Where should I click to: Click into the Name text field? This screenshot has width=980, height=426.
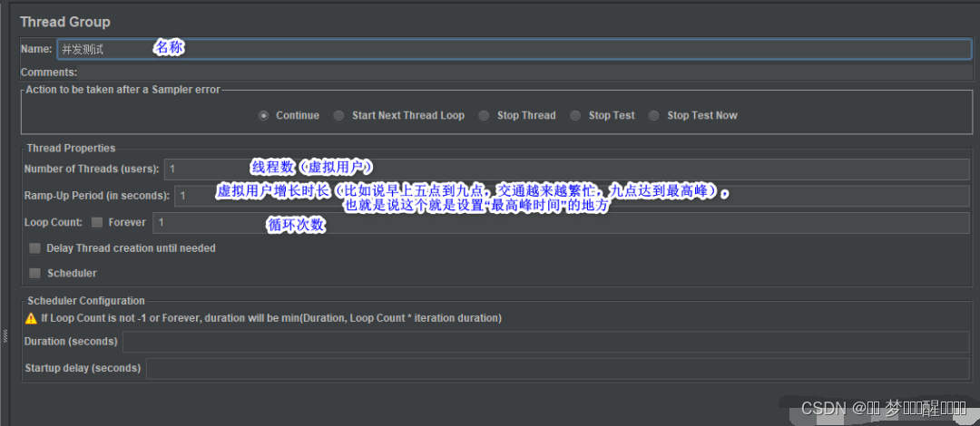pyautogui.click(x=514, y=49)
